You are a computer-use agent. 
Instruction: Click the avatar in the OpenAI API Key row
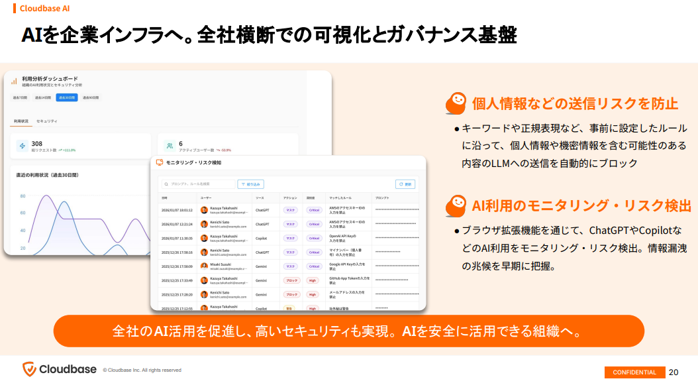(204, 238)
